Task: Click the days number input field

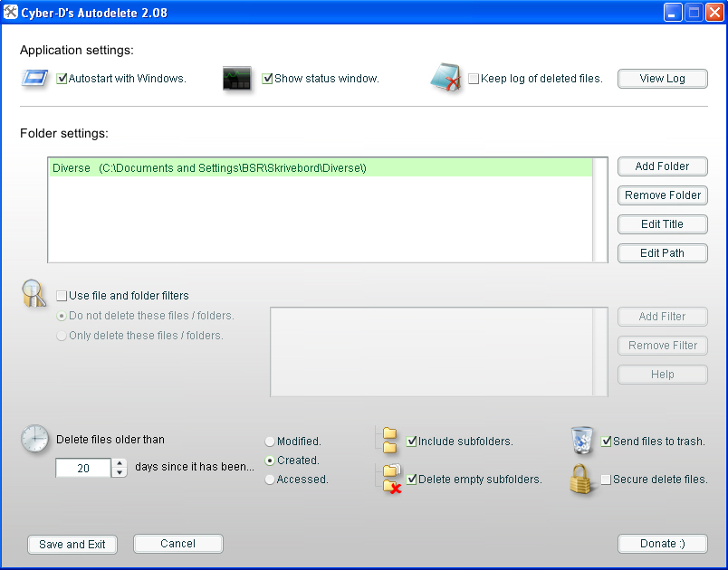Action: (83, 468)
